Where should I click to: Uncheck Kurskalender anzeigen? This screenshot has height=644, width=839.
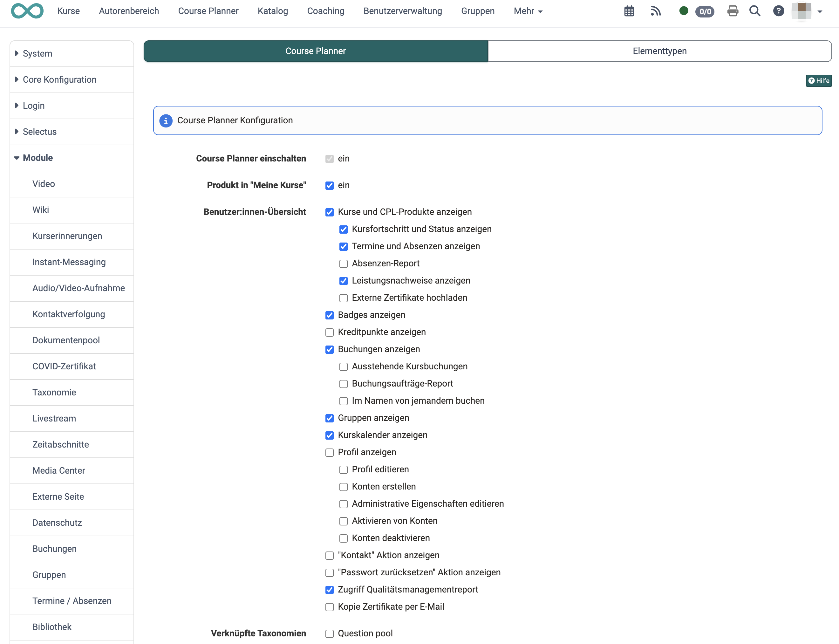point(330,435)
